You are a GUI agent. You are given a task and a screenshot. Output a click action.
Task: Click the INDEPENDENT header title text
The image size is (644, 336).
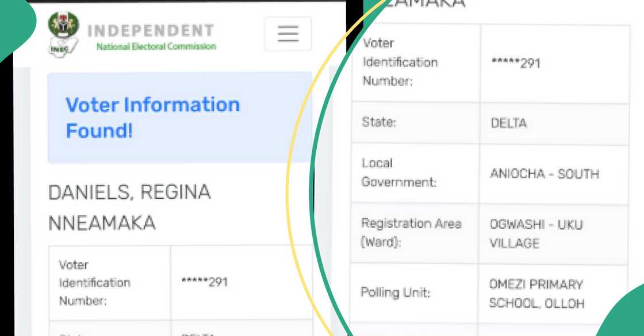click(x=151, y=30)
